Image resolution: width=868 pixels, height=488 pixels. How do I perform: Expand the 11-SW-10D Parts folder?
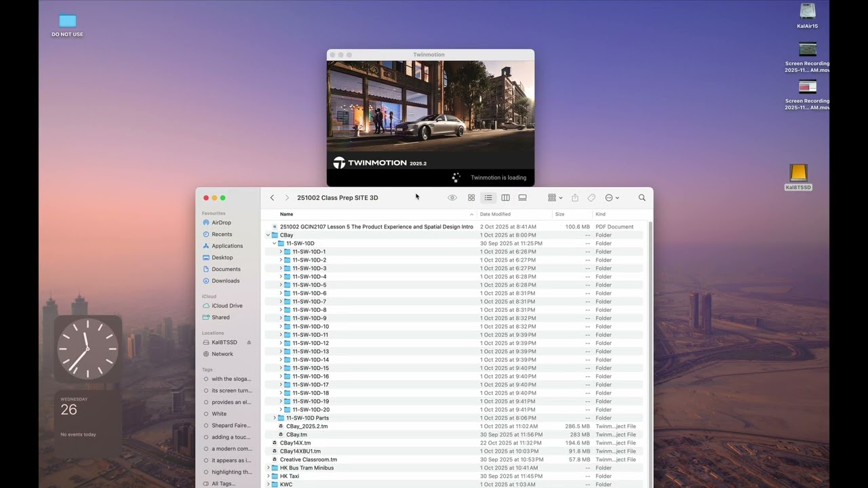274,418
